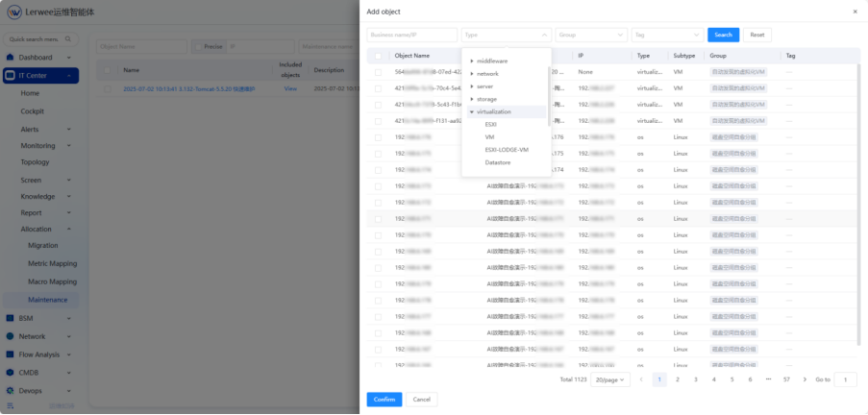This screenshot has height=415, width=868.
Task: Collapse the virtualization tree node
Action: point(472,111)
